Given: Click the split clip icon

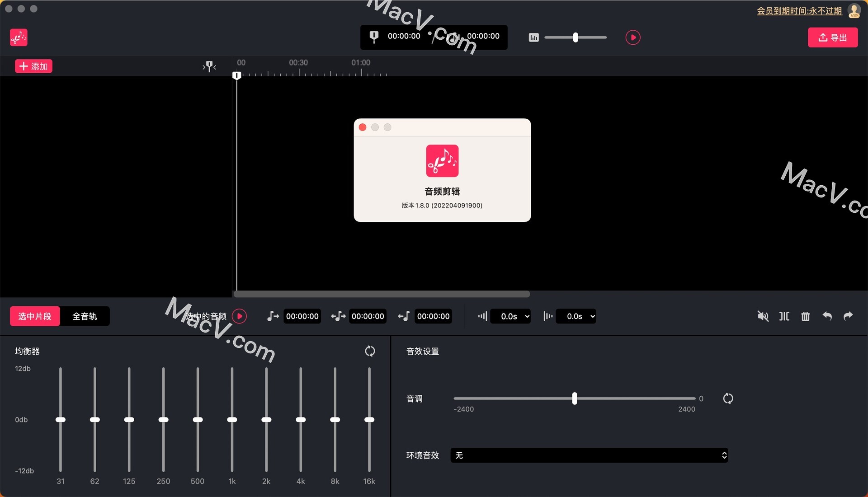Looking at the screenshot, I should [x=784, y=316].
